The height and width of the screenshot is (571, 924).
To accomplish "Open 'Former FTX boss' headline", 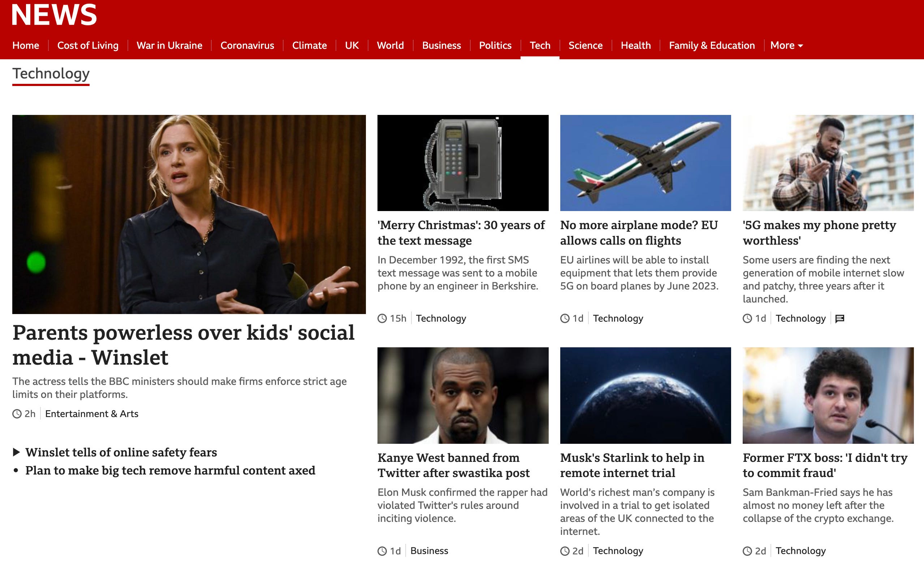I will coord(825,465).
